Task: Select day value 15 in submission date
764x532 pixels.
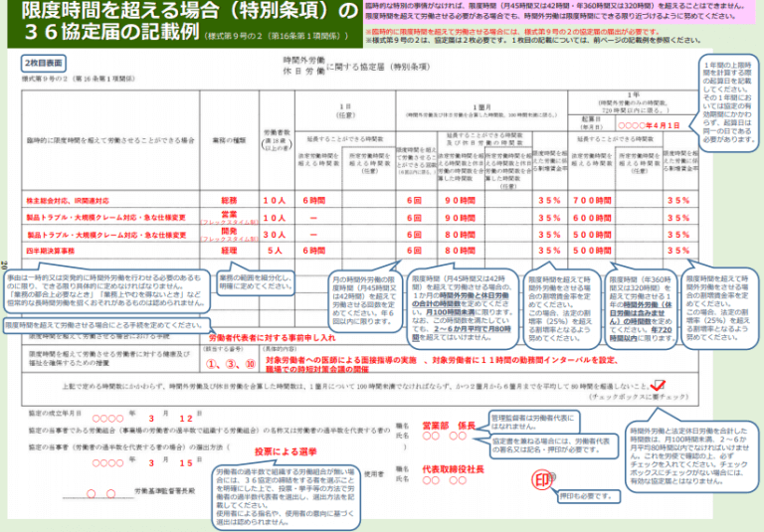Action: 186,463
